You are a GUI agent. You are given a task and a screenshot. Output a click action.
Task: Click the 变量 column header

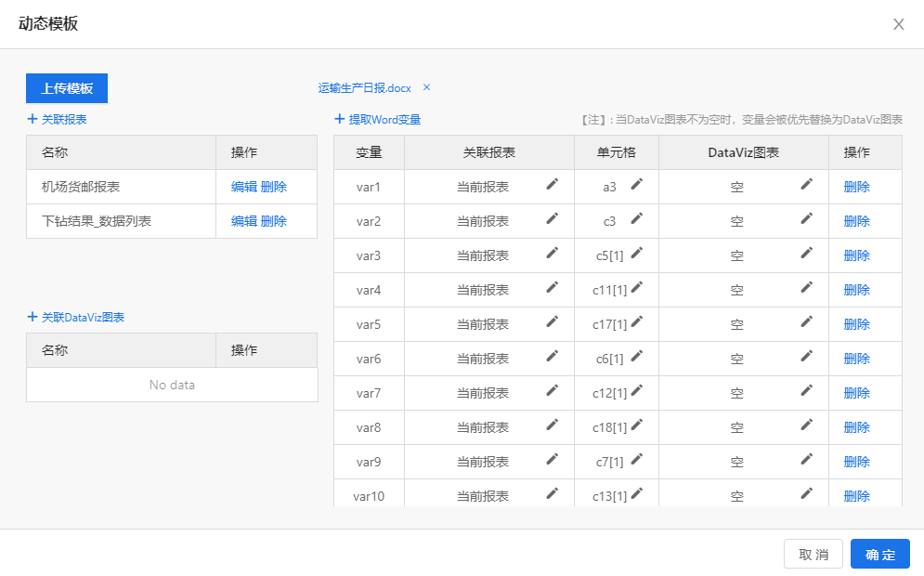coord(369,152)
